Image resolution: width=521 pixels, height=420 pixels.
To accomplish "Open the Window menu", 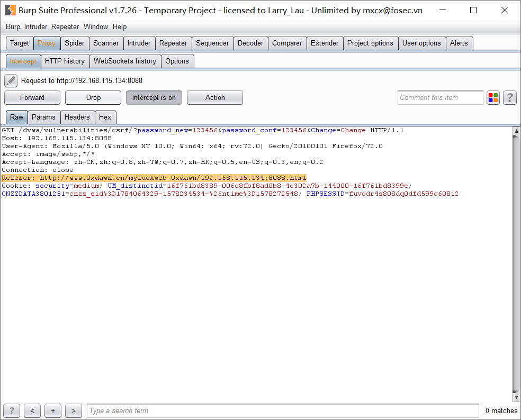I will (96, 27).
